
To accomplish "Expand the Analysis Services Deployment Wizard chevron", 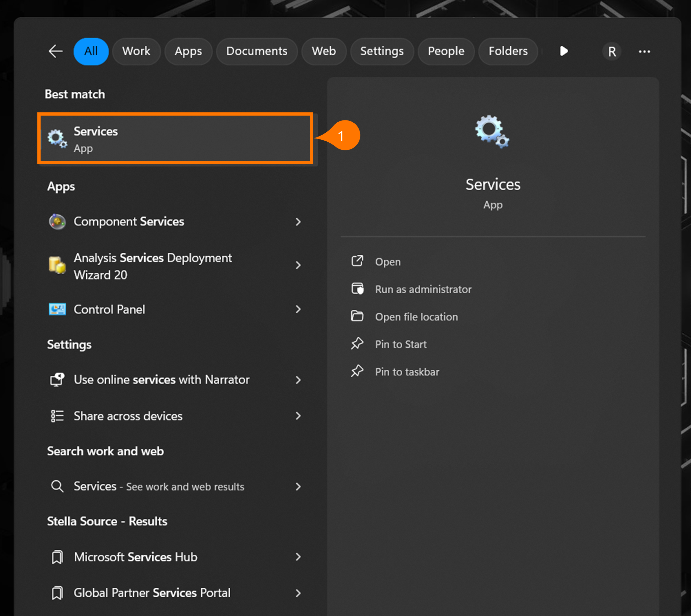I will (x=298, y=265).
